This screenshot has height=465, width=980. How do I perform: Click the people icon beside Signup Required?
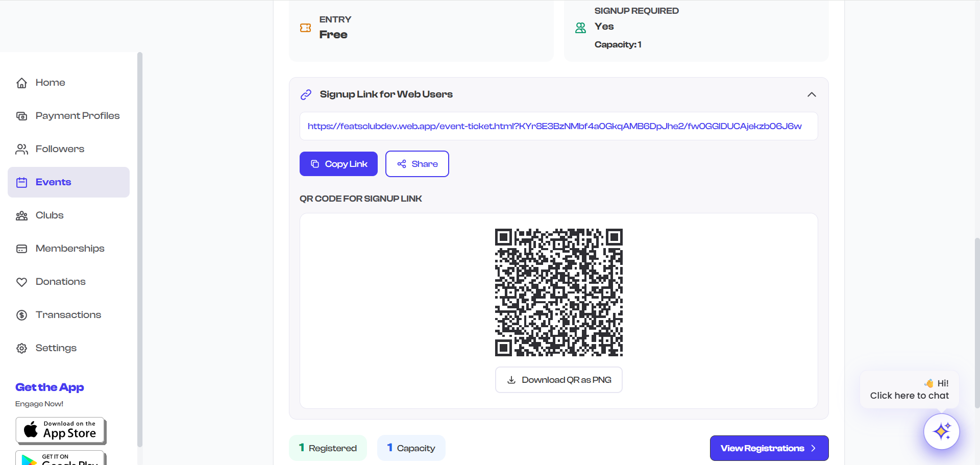pyautogui.click(x=580, y=28)
